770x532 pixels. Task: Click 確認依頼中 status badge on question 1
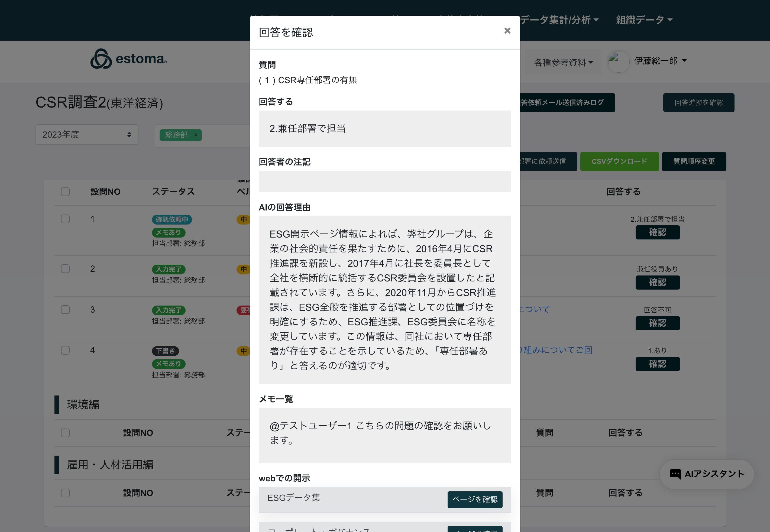click(172, 219)
